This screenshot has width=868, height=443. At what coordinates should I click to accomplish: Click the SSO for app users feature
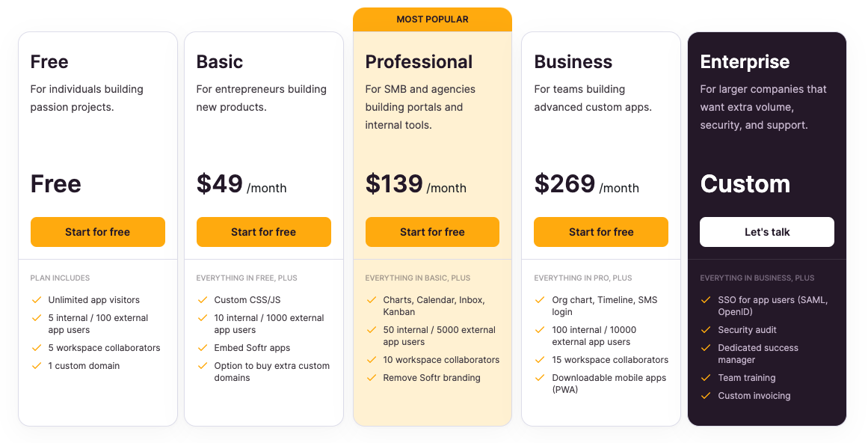click(x=772, y=306)
